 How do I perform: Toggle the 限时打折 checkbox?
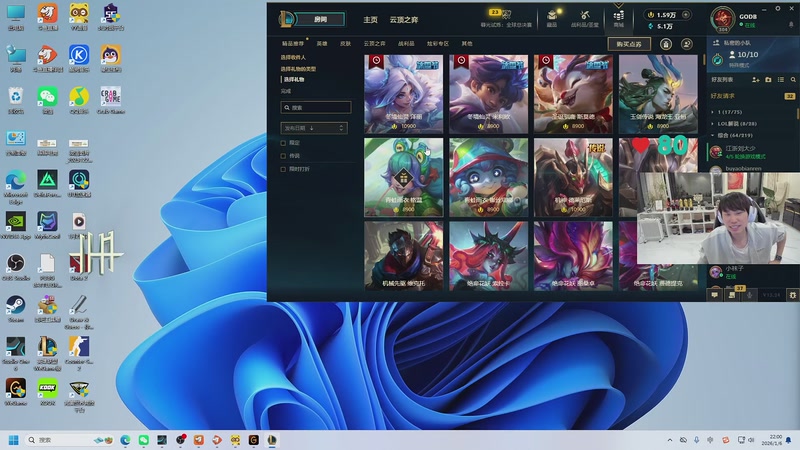point(284,169)
